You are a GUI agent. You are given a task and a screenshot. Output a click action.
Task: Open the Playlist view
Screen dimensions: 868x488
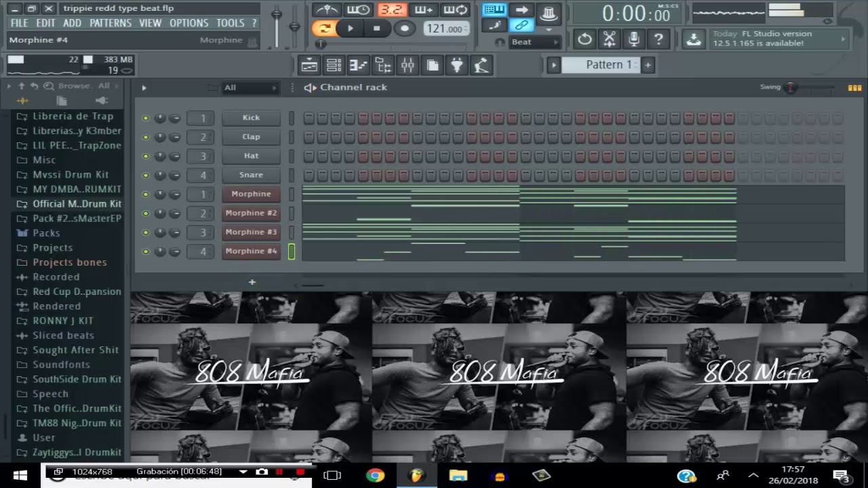(309, 66)
